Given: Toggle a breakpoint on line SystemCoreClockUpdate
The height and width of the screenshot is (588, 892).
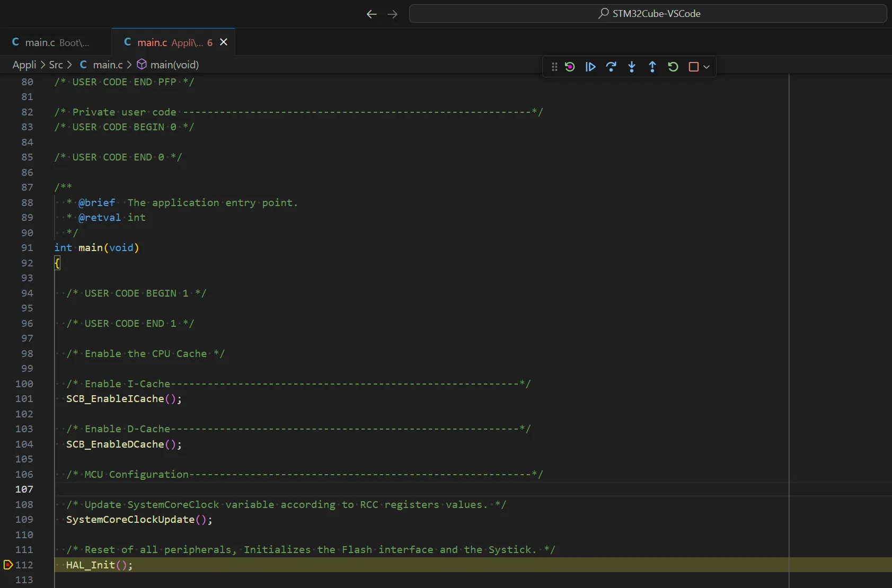Looking at the screenshot, I should tap(8, 520).
